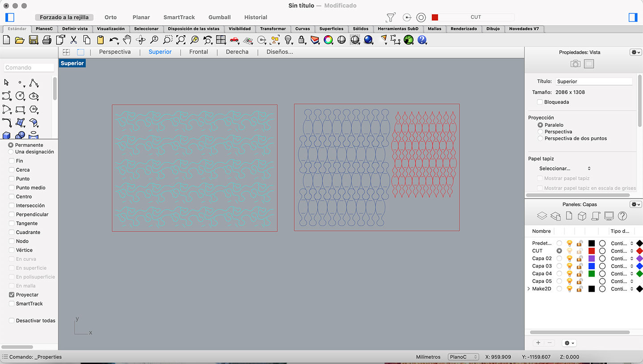The image size is (643, 364).
Task: Open the Papel tapiz Seleccionar dropdown
Action: pos(565,169)
